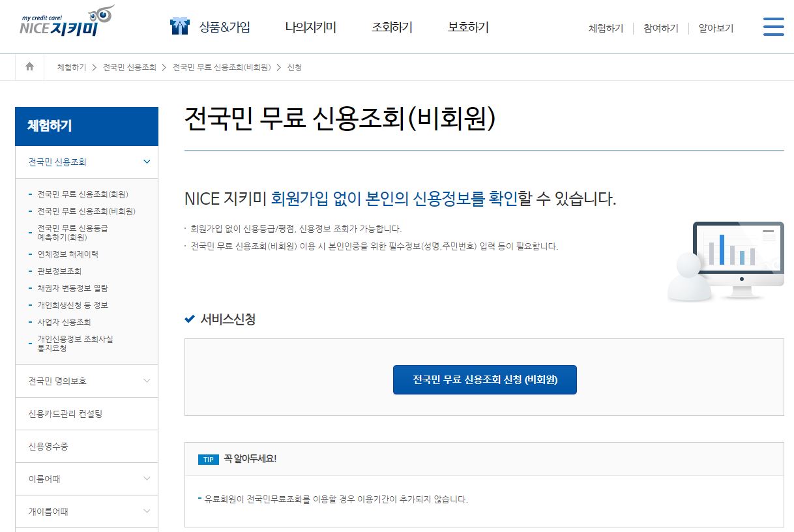Select 연체정보 해제이력 sidebar item
The width and height of the screenshot is (794, 532).
[x=68, y=254]
